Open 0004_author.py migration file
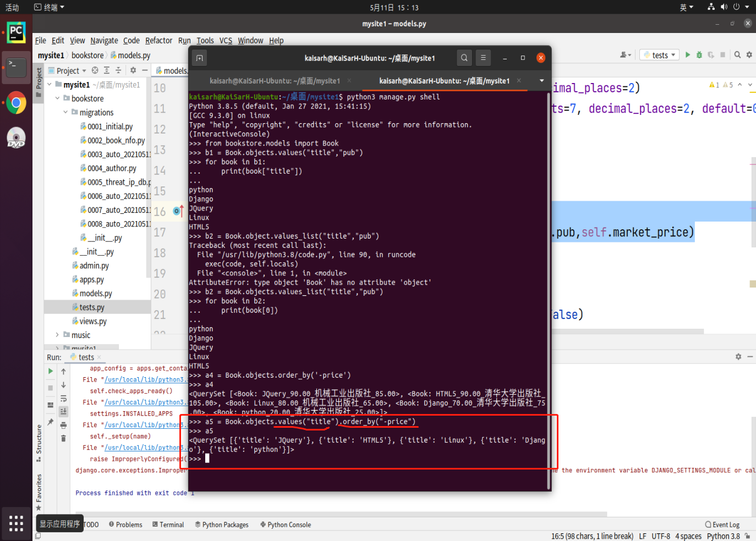Image resolution: width=756 pixels, height=541 pixels. (x=112, y=168)
